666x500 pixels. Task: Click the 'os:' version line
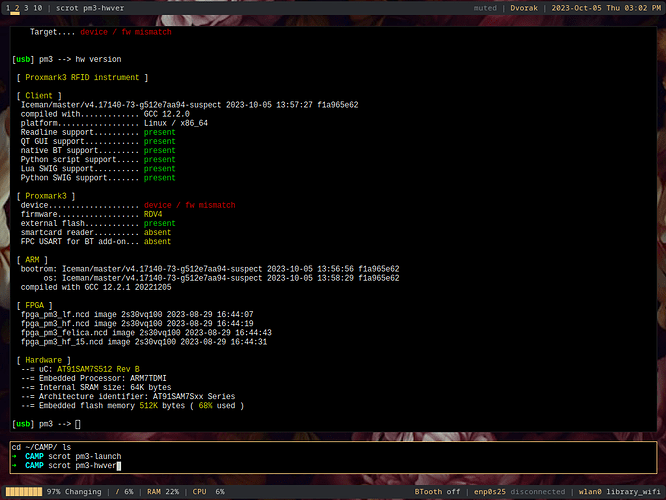click(x=221, y=278)
